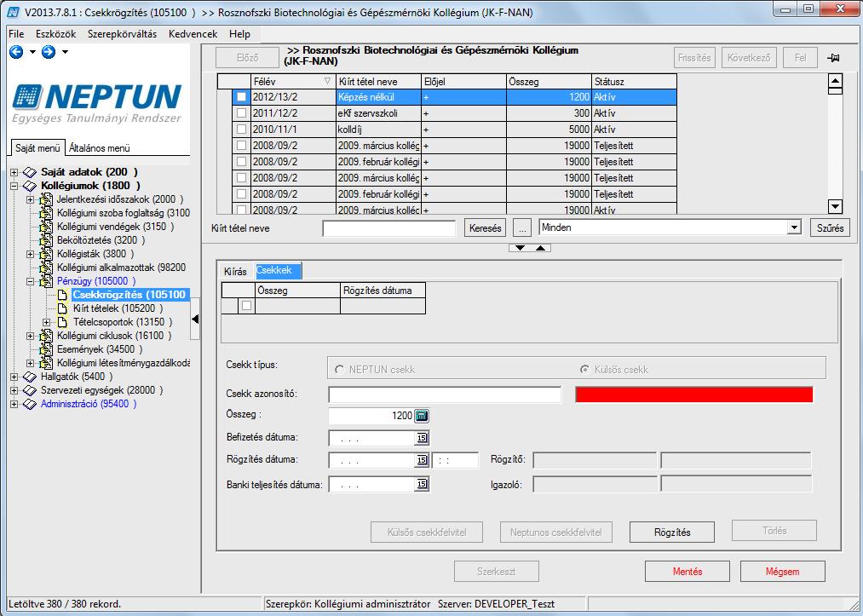The width and height of the screenshot is (863, 616).
Task: Click the Tételcsoportok (13150) page icon
Action: pyautogui.click(x=62, y=322)
